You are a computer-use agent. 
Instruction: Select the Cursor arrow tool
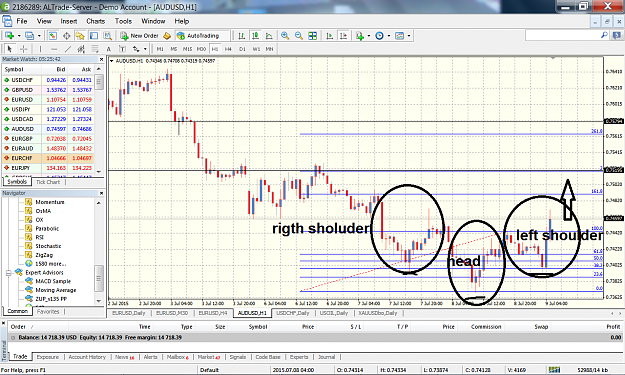[10, 49]
